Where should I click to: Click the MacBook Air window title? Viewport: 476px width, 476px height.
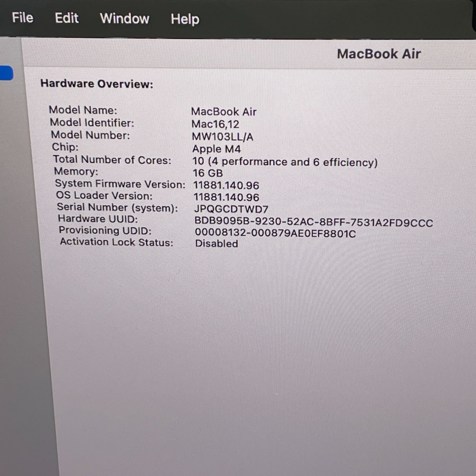pos(379,54)
